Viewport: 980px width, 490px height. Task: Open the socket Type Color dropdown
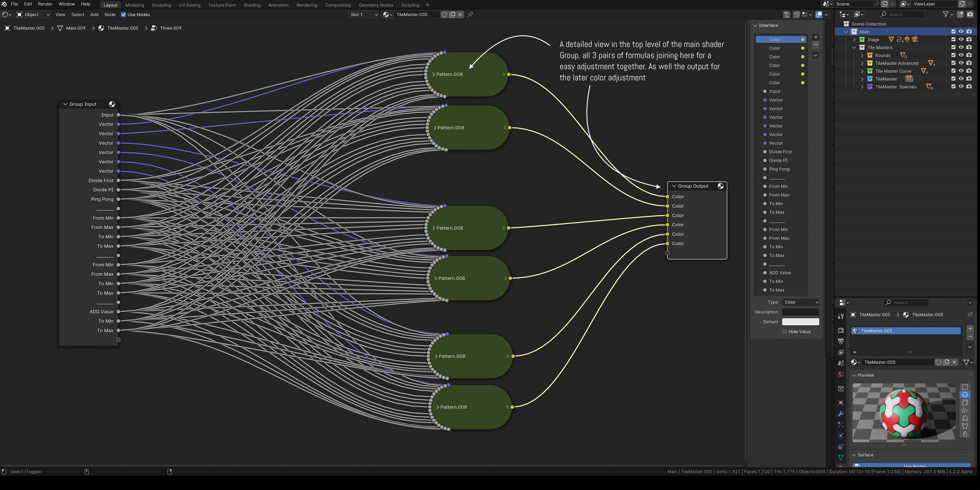point(800,302)
